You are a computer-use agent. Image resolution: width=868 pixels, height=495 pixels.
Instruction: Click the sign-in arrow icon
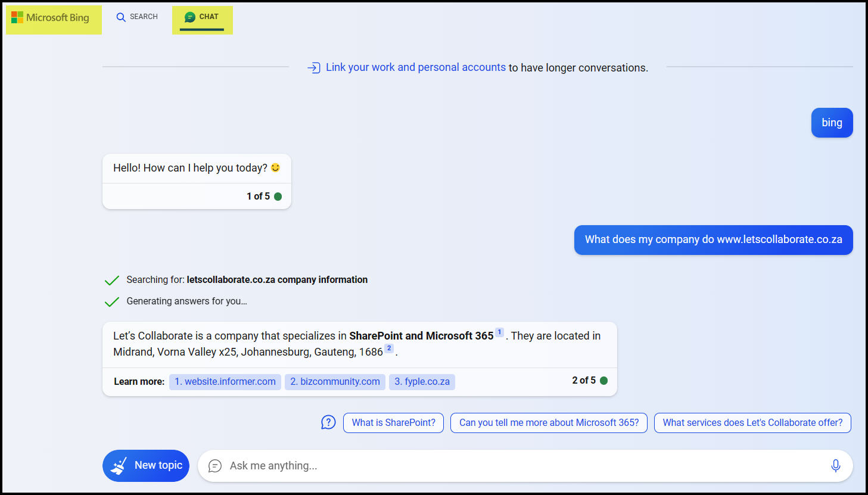(313, 68)
